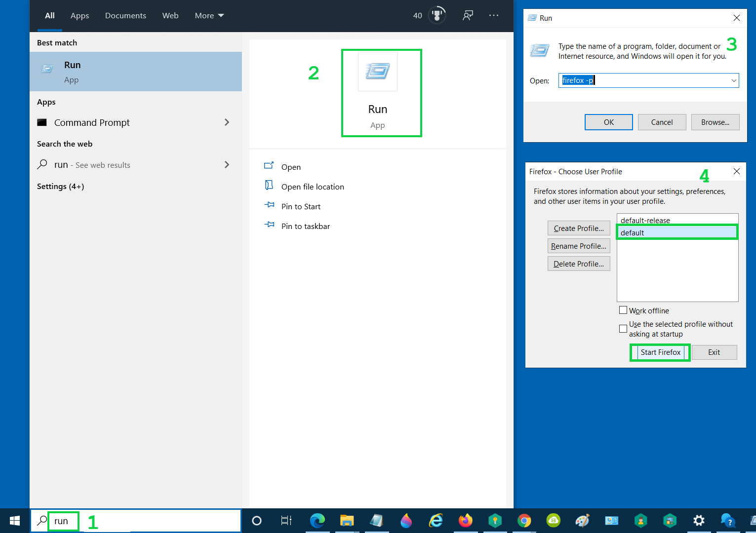Enable the Work offline checkbox

623,310
